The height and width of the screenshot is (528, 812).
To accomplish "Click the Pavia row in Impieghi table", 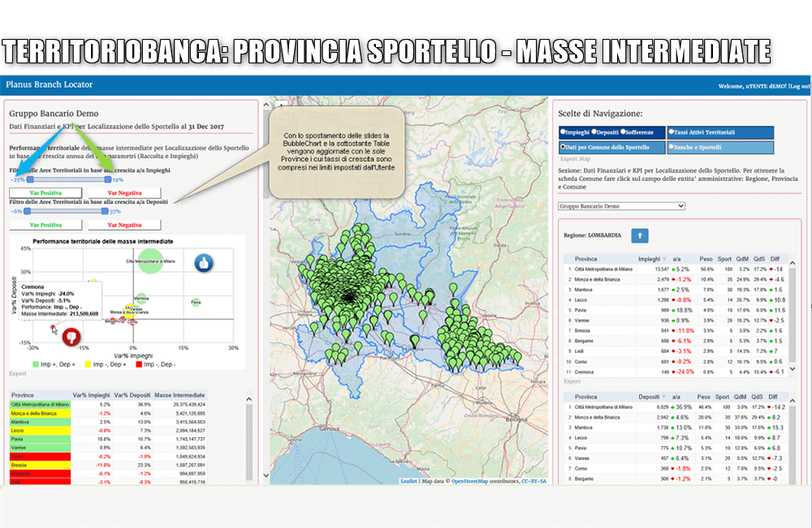I will (x=676, y=310).
